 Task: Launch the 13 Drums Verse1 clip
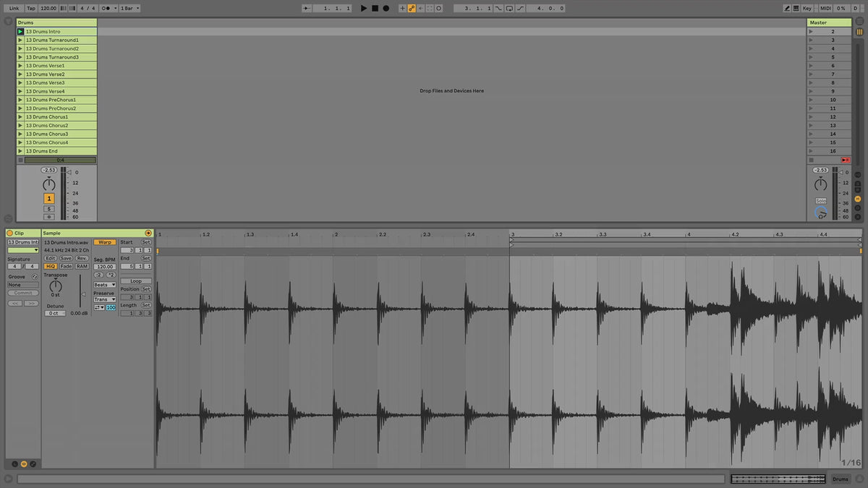coord(20,66)
